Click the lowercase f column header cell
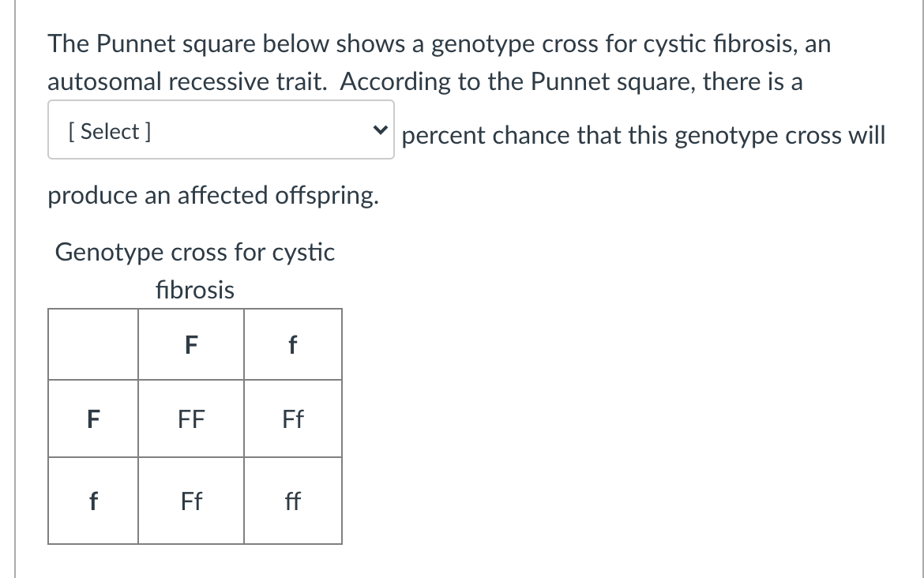The height and width of the screenshot is (578, 924). 292,344
